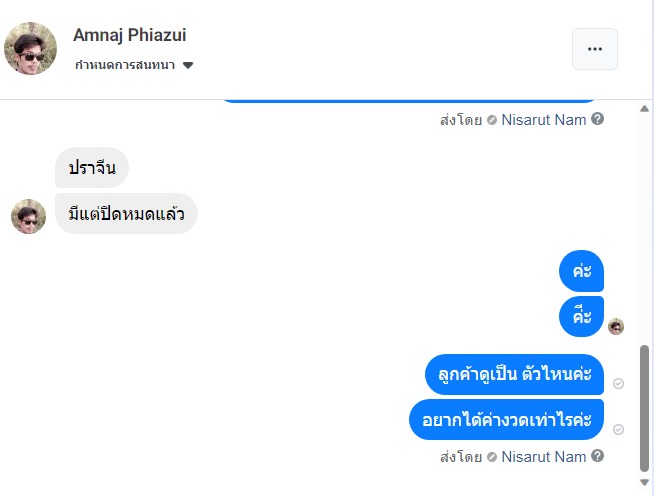Select the มีแต่ปิดหมดแล้ว message bubble
Viewport: 654px width, 496px height.
tap(126, 214)
